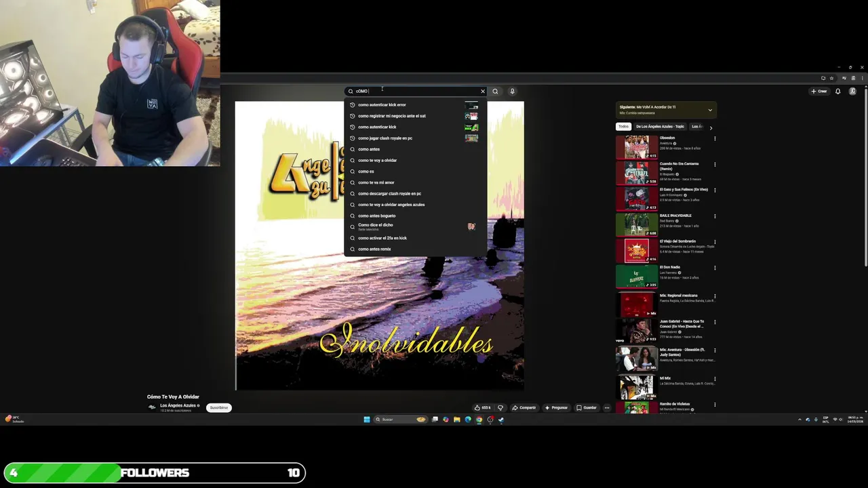Play Obsesion by Aventura thumbnail

point(636,147)
